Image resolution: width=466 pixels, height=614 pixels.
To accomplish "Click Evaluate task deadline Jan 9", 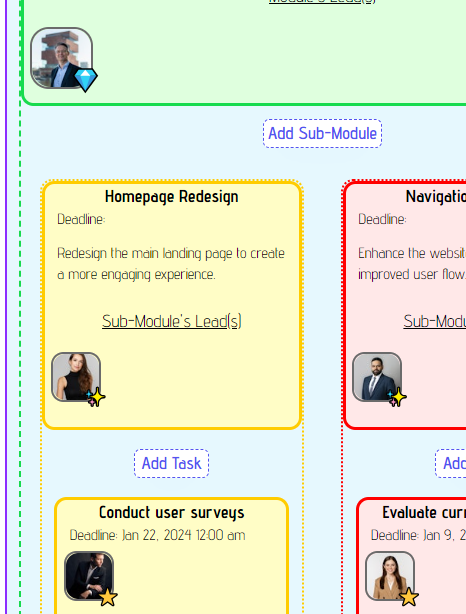I will 418,535.
